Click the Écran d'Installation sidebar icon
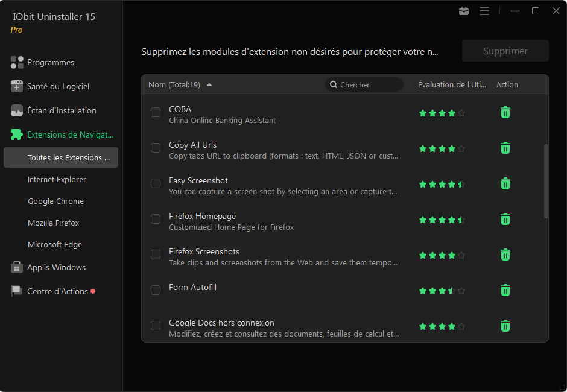Screen dimensions: 567x392 pos(17,110)
